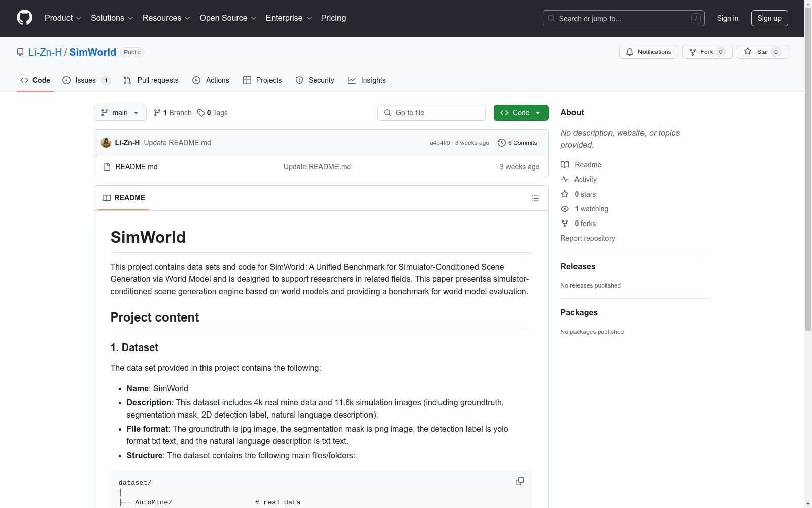Image resolution: width=812 pixels, height=508 pixels.
Task: Click the branch icon next to 1 Branch
Action: tap(157, 113)
